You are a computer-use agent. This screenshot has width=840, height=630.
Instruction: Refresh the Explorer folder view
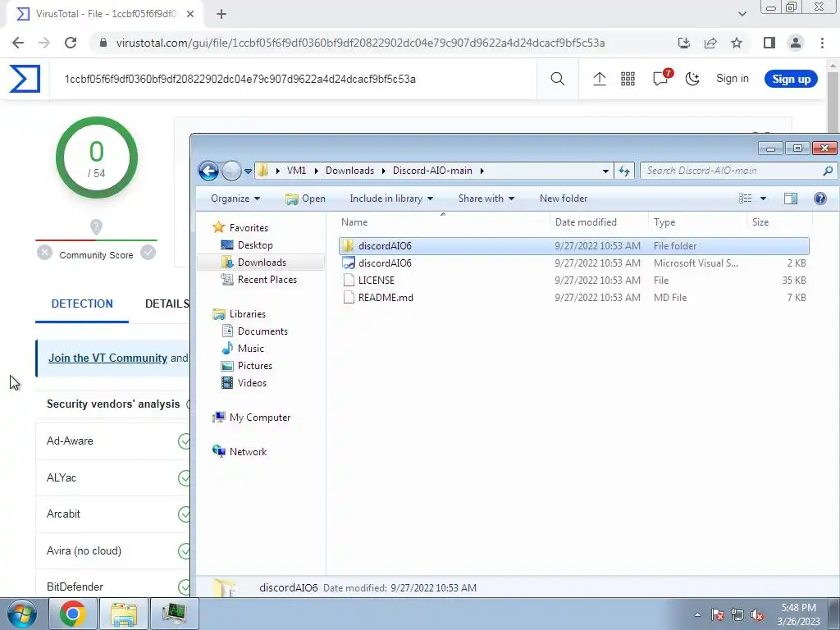[624, 171]
